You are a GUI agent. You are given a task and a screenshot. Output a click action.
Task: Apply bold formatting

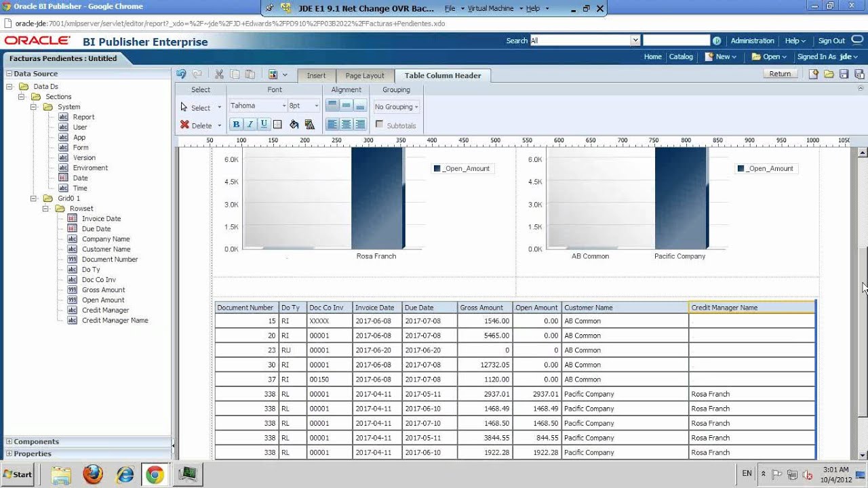[x=236, y=124]
